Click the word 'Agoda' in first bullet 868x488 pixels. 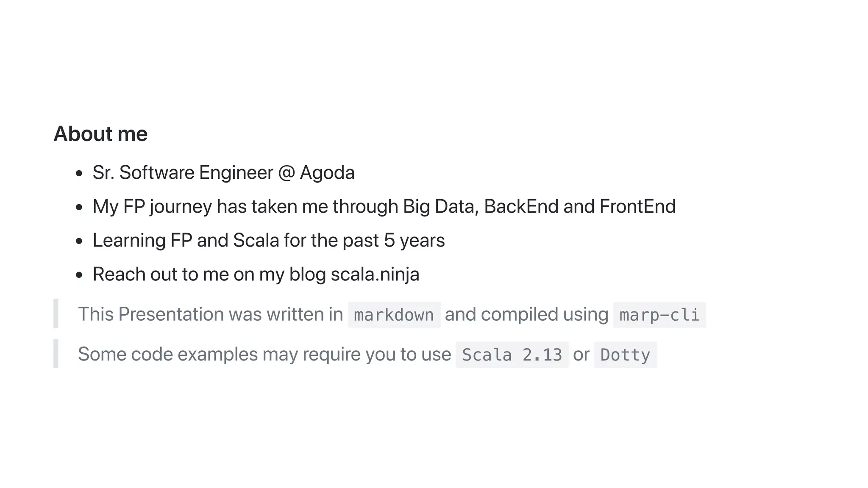[x=327, y=173]
